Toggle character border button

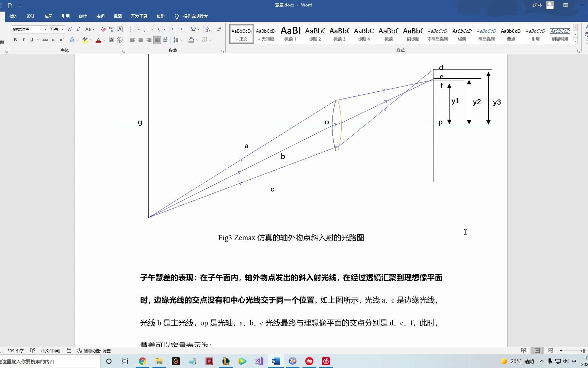[120, 29]
